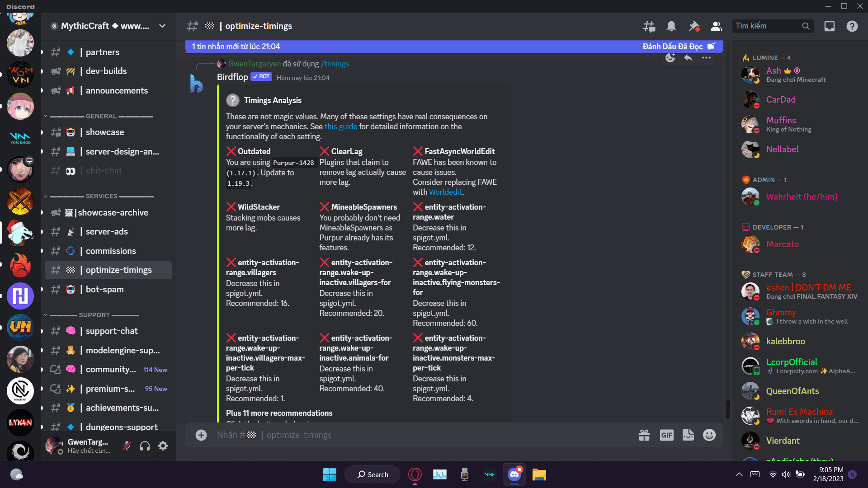Open the emoji picker smiley
Image resolution: width=868 pixels, height=488 pixels.
[x=709, y=435]
